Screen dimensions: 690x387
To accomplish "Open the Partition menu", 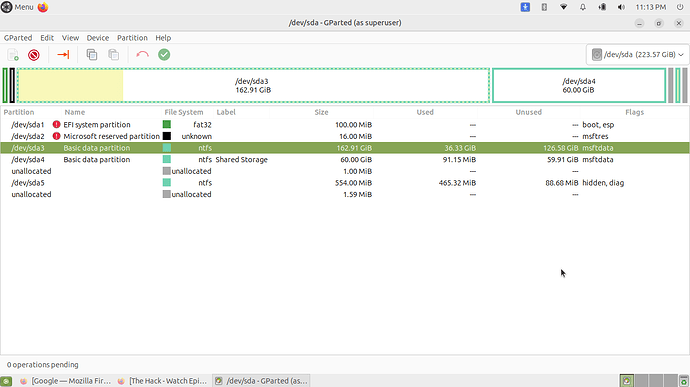I will (132, 38).
